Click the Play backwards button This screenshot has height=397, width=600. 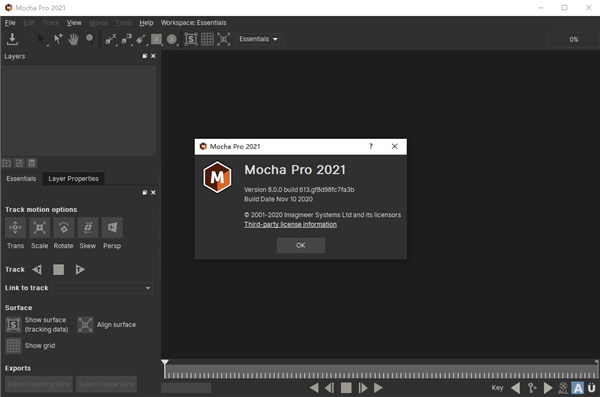[x=314, y=388]
